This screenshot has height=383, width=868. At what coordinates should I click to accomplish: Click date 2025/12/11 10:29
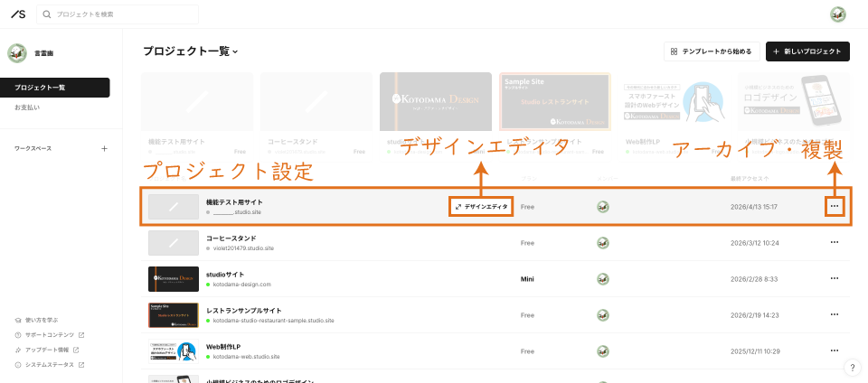point(756,351)
